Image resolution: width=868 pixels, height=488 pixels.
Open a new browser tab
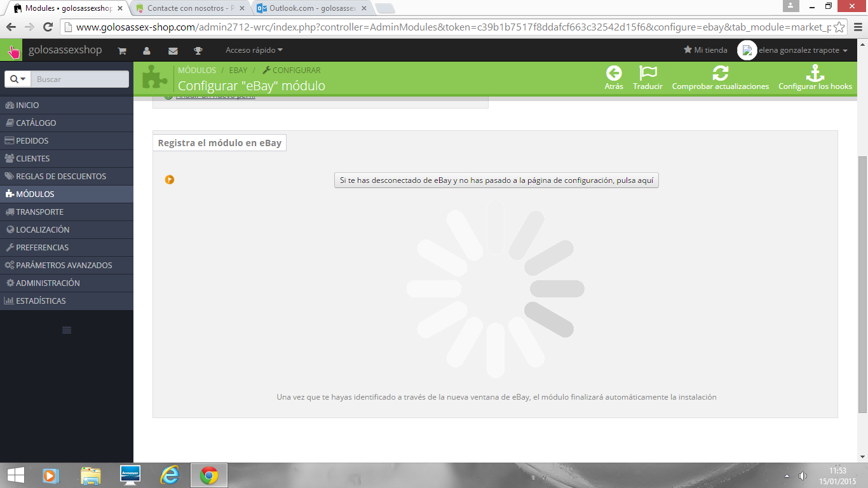click(x=385, y=8)
